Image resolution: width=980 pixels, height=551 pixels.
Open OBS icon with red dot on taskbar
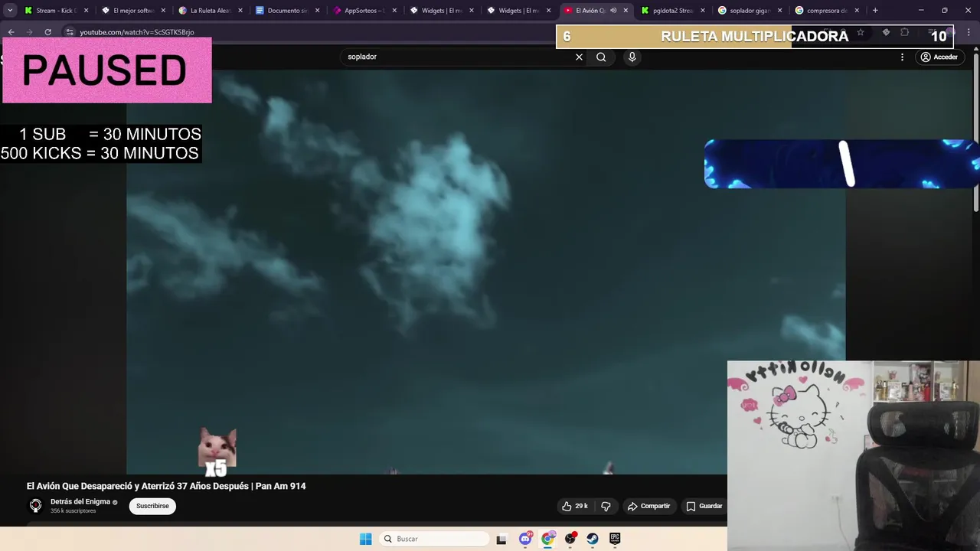coord(570,539)
